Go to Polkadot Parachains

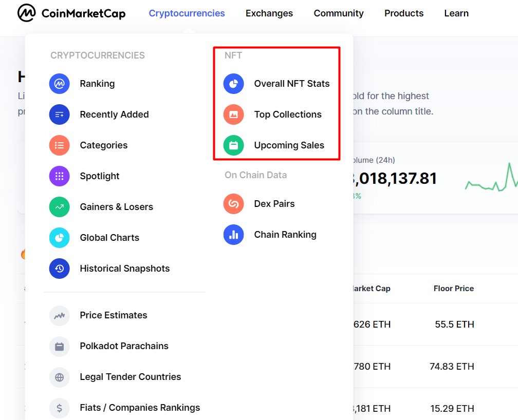coord(124,346)
